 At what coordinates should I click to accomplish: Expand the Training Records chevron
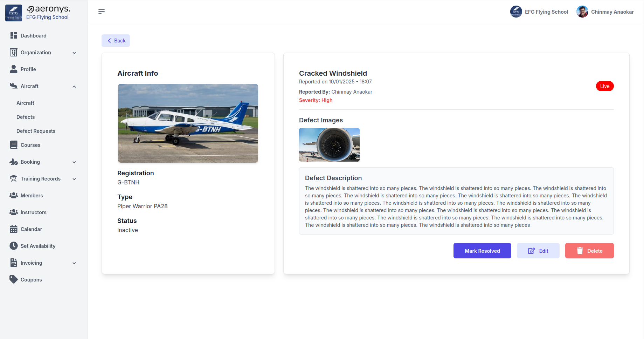74,179
